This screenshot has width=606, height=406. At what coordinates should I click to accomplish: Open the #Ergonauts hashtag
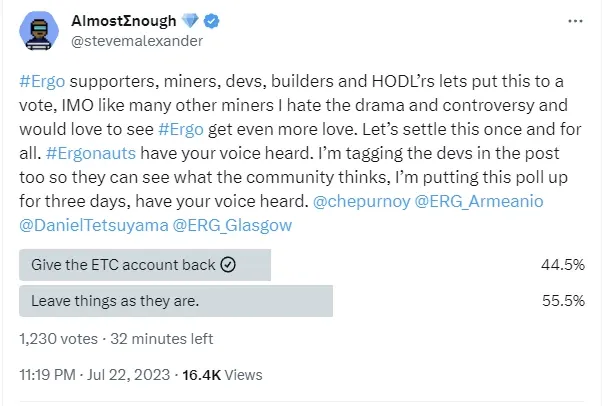coord(91,153)
